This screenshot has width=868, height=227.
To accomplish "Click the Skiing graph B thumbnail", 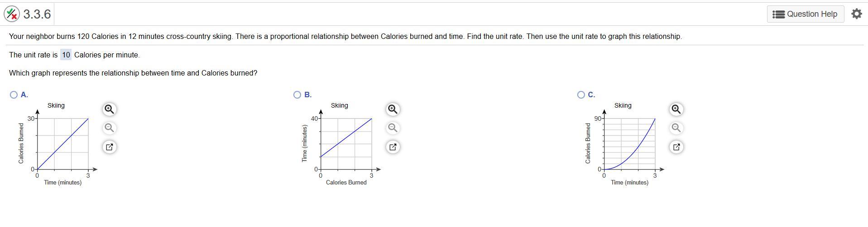I will click(x=346, y=144).
